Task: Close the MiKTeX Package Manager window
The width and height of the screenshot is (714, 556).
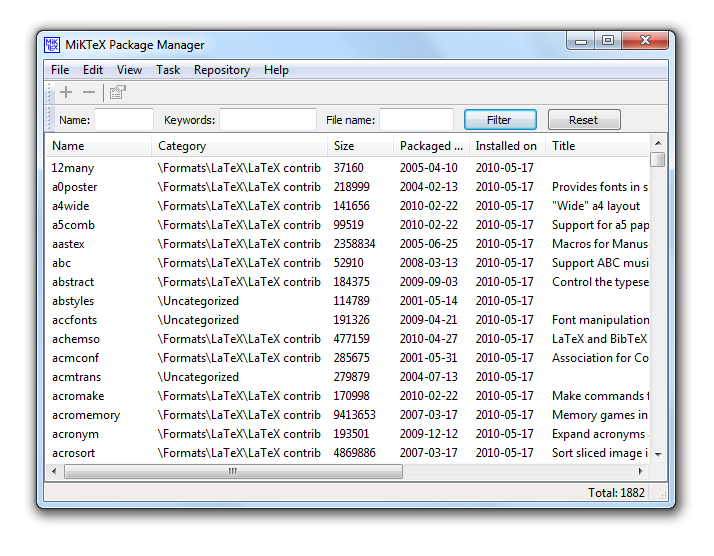Action: (x=645, y=40)
